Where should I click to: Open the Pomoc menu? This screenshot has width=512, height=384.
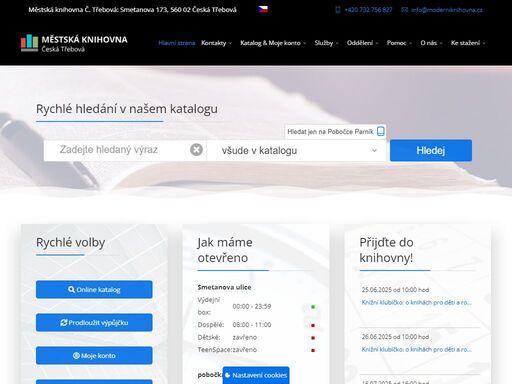[x=399, y=43]
